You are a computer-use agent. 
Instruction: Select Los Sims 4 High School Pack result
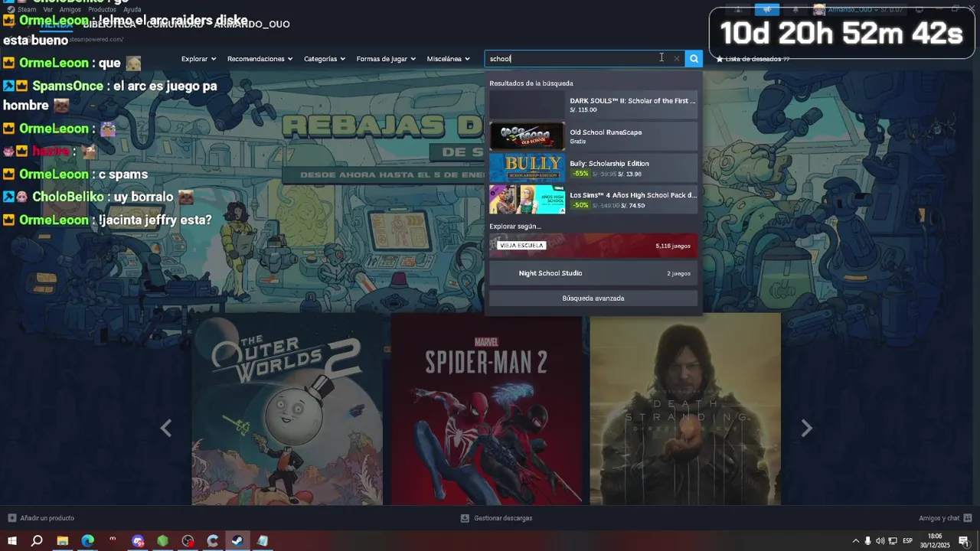[x=593, y=199]
